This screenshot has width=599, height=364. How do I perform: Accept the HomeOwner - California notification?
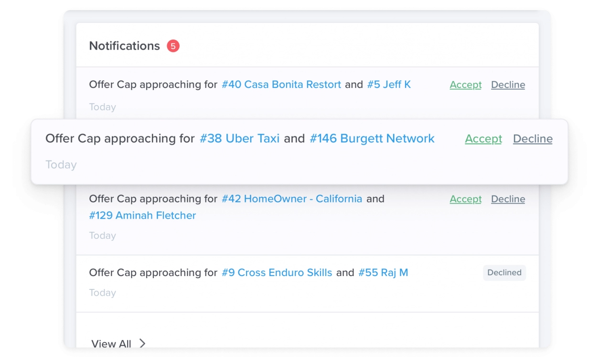465,199
